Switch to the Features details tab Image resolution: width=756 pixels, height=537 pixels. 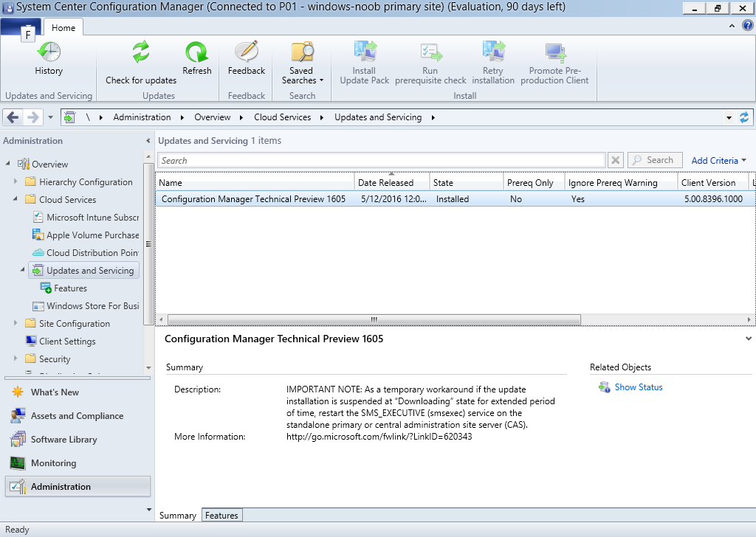point(221,516)
